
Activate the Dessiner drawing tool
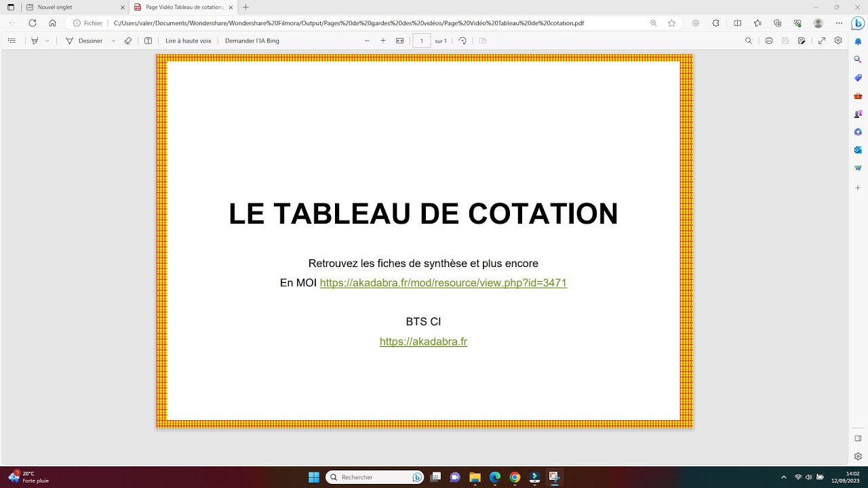(x=84, y=41)
